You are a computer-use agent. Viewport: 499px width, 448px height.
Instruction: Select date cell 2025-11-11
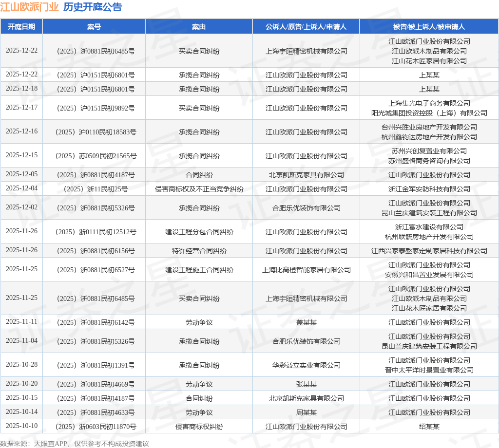pyautogui.click(x=21, y=322)
